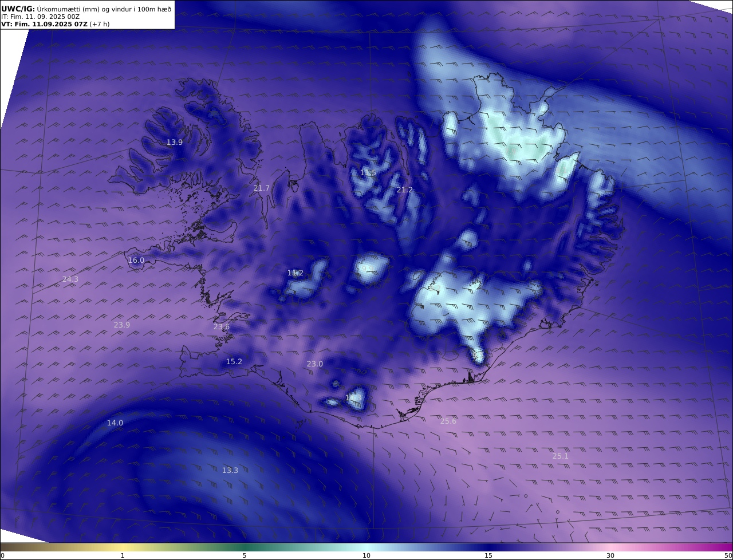Click the 21.2 value label

[x=404, y=190]
